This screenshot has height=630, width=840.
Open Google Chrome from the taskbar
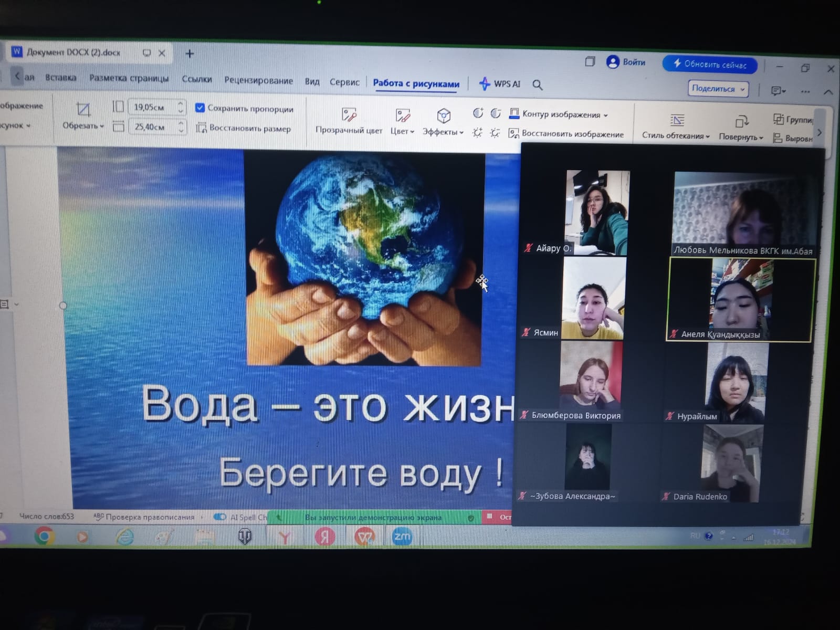click(x=44, y=536)
